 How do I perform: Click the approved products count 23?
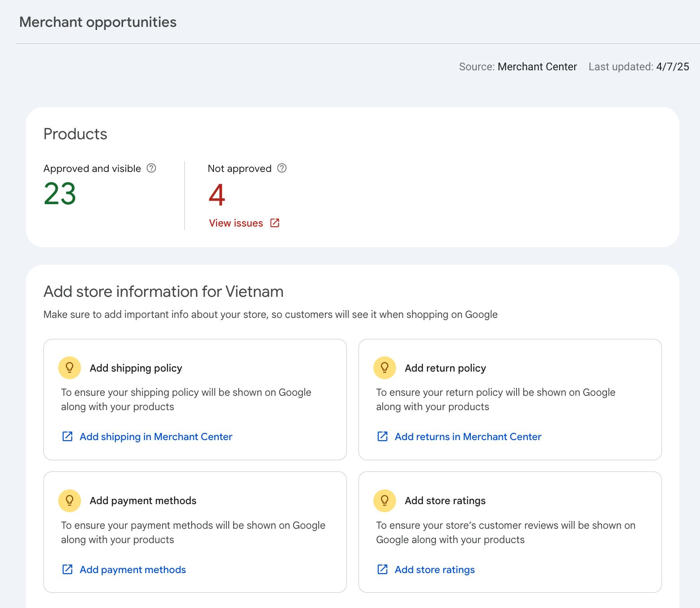(x=60, y=194)
